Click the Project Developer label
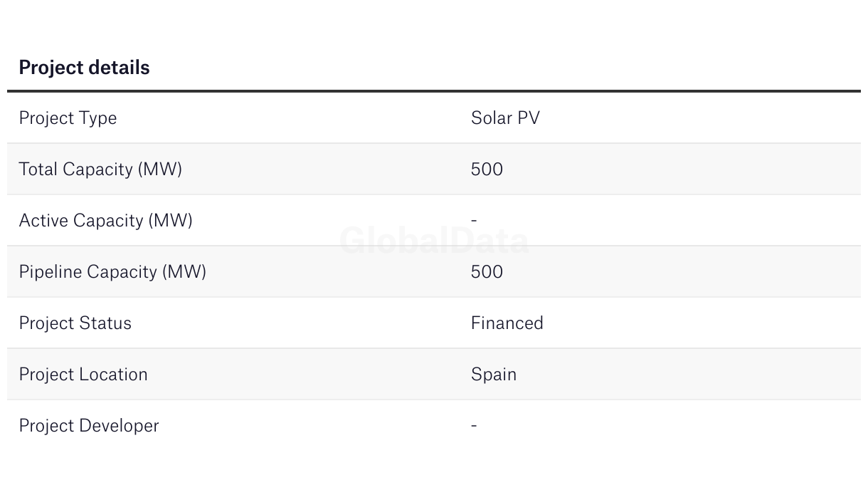 point(89,426)
